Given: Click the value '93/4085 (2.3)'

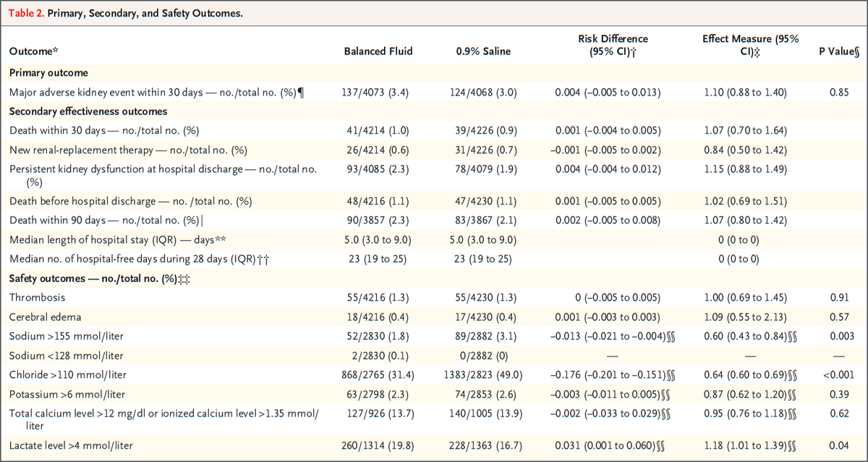Looking at the screenshot, I should coord(376,168).
